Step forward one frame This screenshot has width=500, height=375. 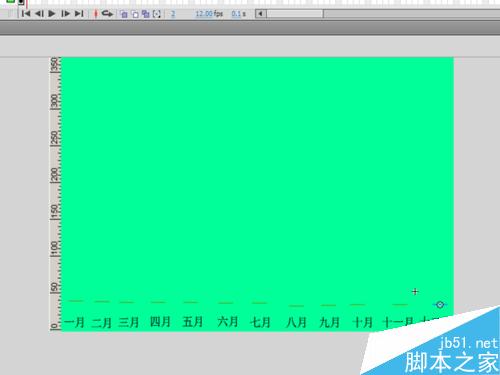point(66,14)
